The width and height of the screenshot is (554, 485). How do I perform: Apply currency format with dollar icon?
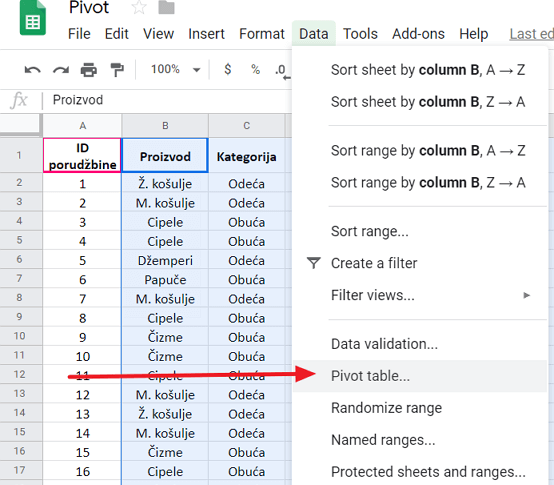click(228, 69)
